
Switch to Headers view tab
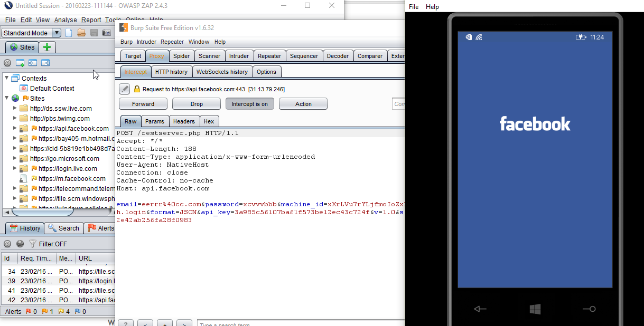(x=184, y=121)
